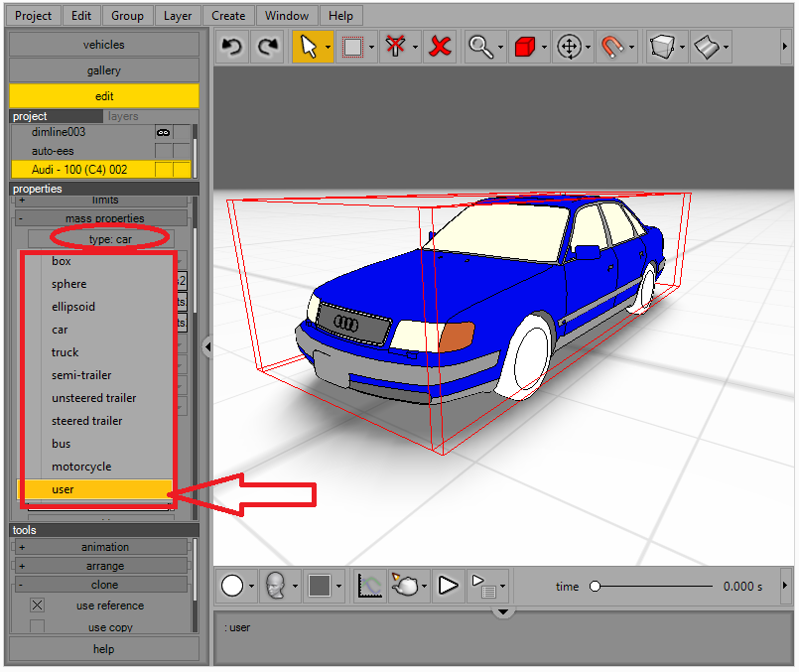Toggle visibility eye for dimline003
The height and width of the screenshot is (672, 799).
163,132
